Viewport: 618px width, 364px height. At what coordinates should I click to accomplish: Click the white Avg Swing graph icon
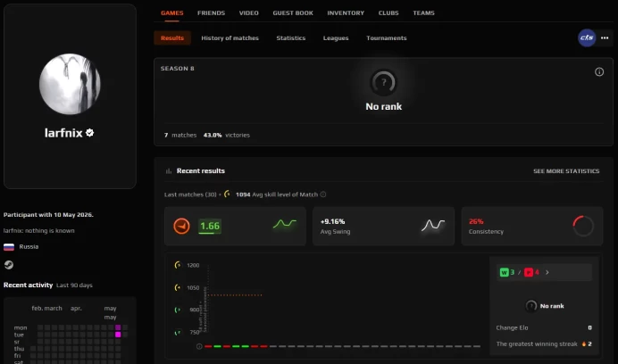pyautogui.click(x=433, y=225)
